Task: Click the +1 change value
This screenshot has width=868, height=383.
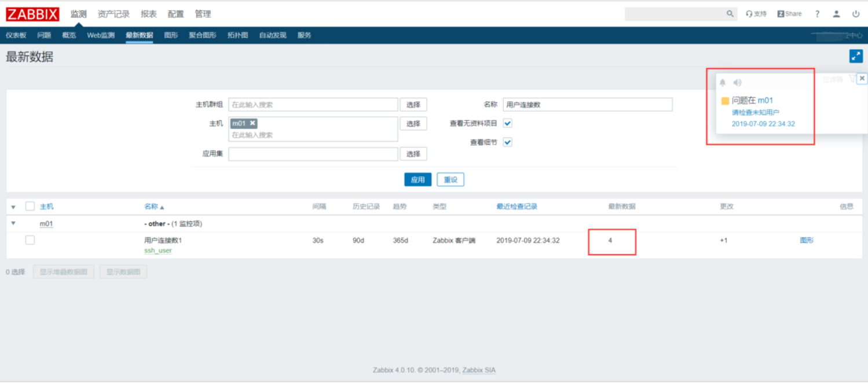Action: (x=724, y=241)
